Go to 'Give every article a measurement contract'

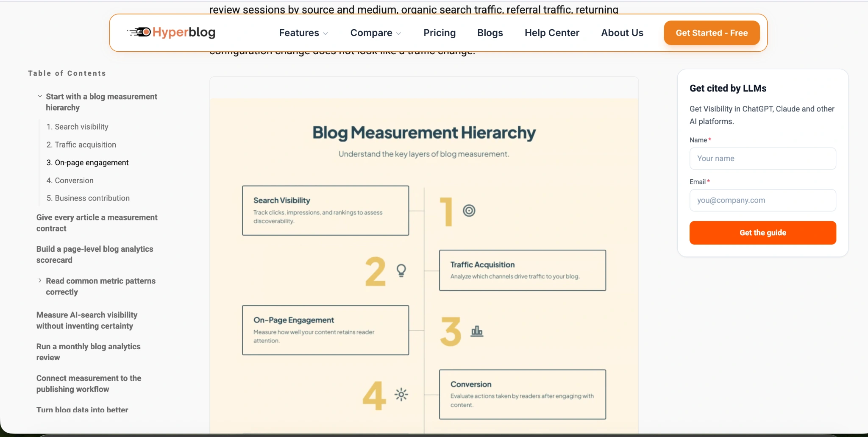click(x=97, y=223)
